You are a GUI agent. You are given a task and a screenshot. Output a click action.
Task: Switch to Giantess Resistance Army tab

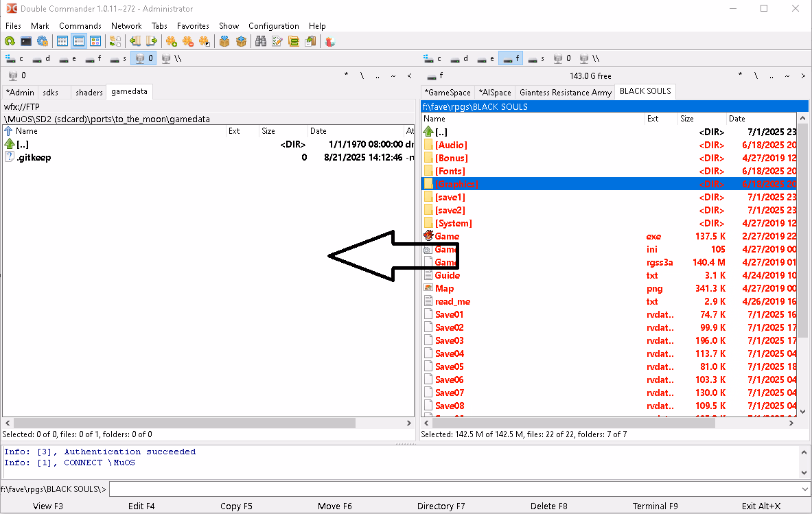point(565,92)
